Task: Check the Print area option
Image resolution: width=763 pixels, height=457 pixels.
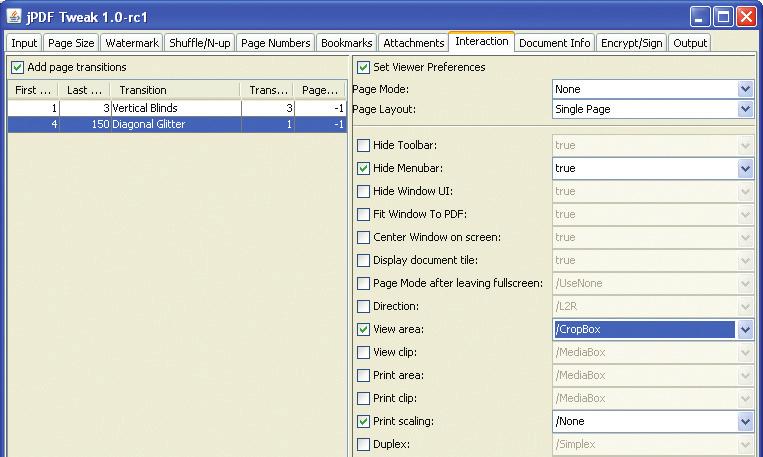Action: tap(363, 375)
